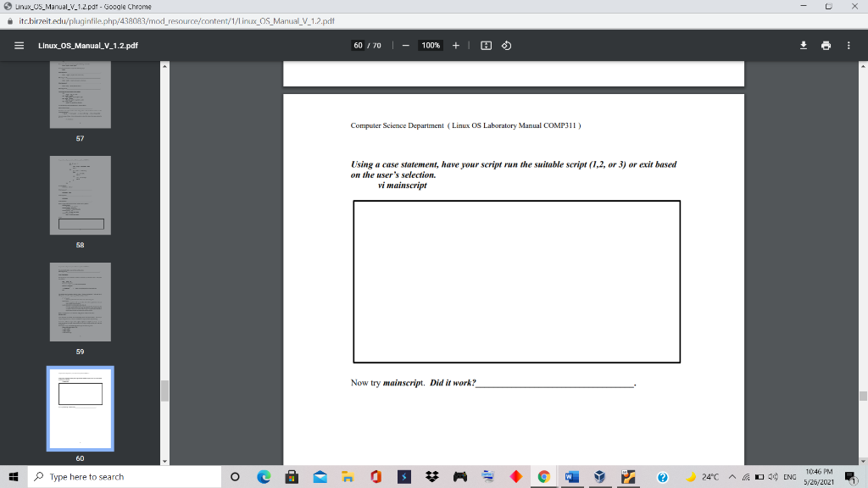This screenshot has height=488, width=868.
Task: Switch to Google Chrome on taskbar
Action: point(543,476)
